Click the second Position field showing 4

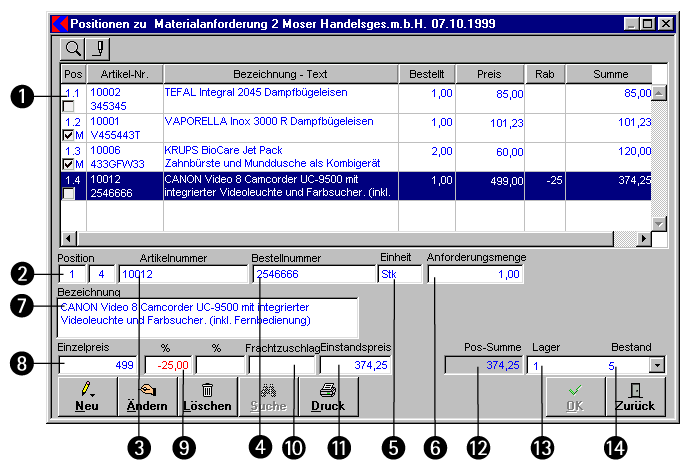click(x=102, y=274)
